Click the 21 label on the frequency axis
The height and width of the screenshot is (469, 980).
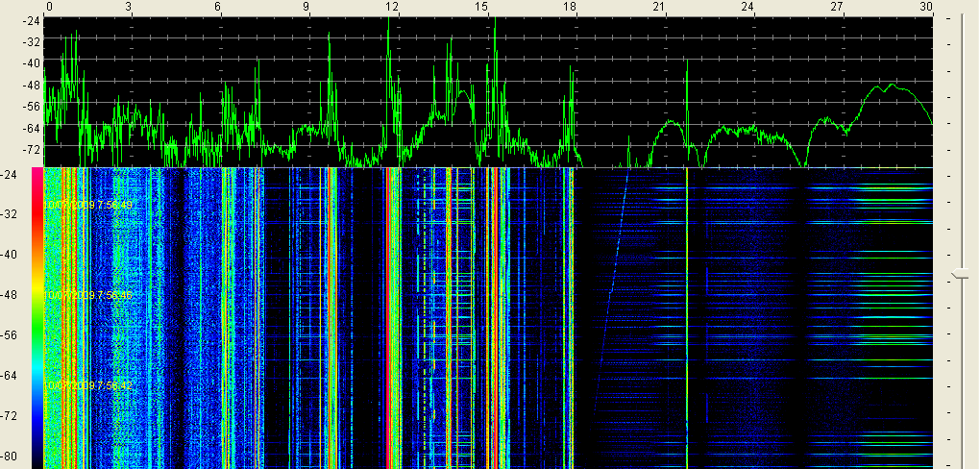(x=659, y=6)
